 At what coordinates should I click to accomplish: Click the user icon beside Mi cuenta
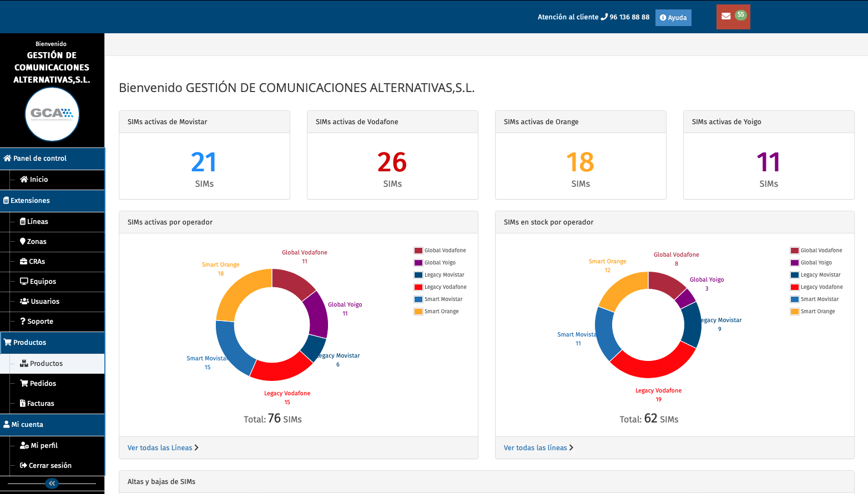point(6,424)
